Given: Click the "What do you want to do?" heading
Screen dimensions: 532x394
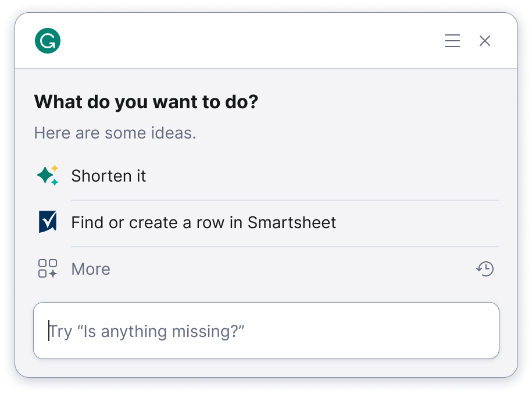Looking at the screenshot, I should 146,102.
